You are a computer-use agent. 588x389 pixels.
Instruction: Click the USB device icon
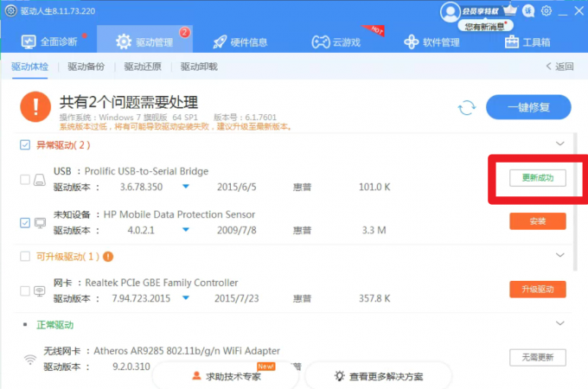(40, 180)
